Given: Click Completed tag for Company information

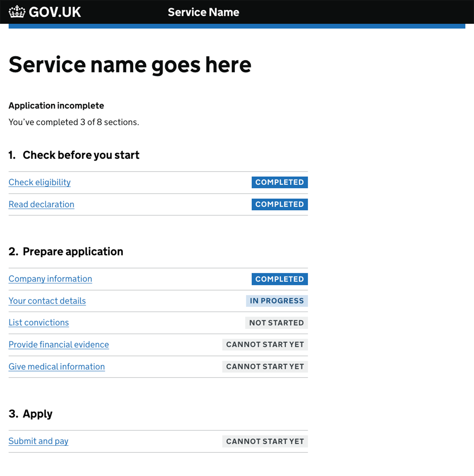Looking at the screenshot, I should point(279,279).
